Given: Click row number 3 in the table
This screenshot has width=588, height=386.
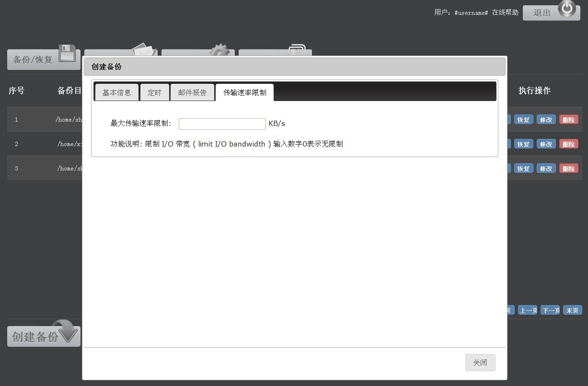Looking at the screenshot, I should pos(16,169).
